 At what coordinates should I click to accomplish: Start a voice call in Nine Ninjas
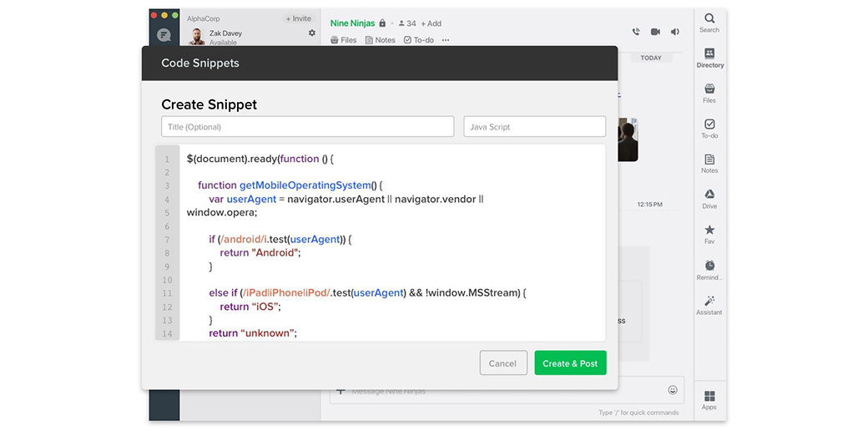(x=635, y=32)
